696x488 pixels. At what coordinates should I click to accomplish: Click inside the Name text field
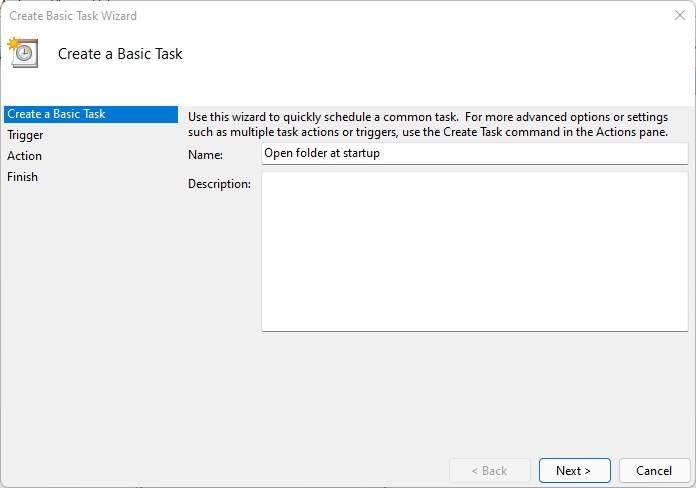coord(474,153)
